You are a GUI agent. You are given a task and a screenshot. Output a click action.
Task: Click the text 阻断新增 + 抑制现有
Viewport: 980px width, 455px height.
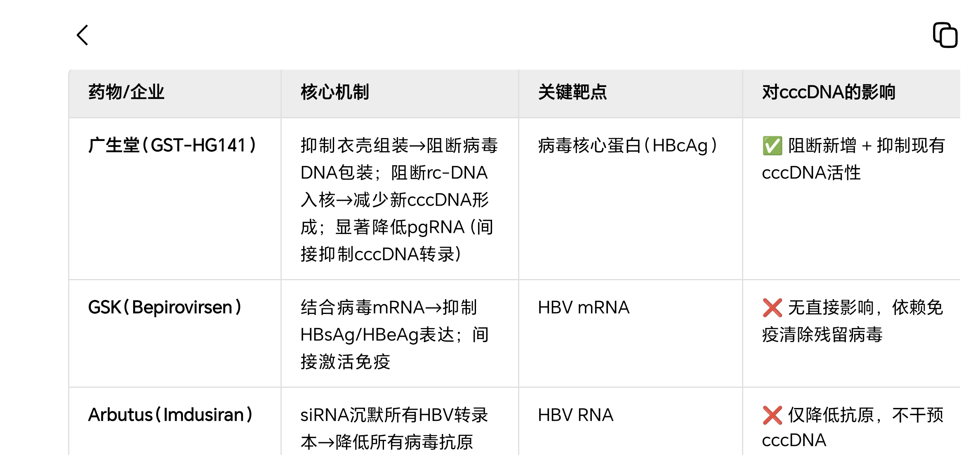(x=866, y=145)
